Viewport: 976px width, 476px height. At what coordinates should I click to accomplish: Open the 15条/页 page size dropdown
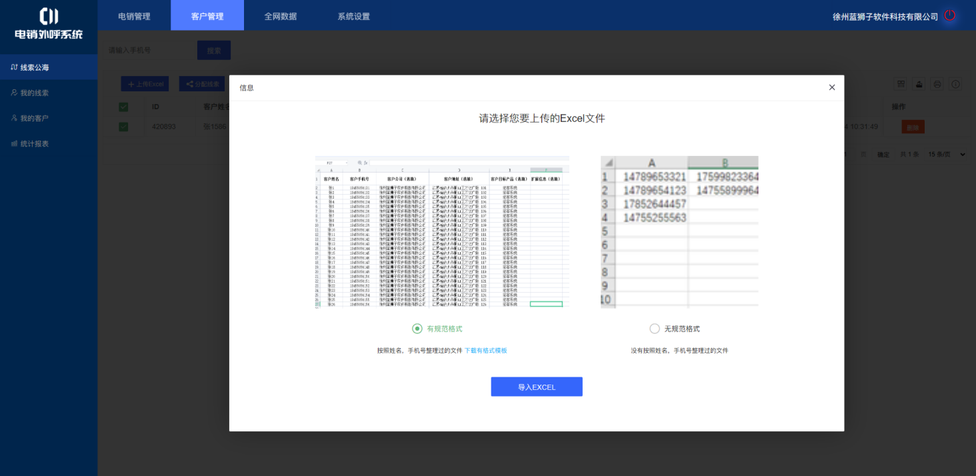946,155
